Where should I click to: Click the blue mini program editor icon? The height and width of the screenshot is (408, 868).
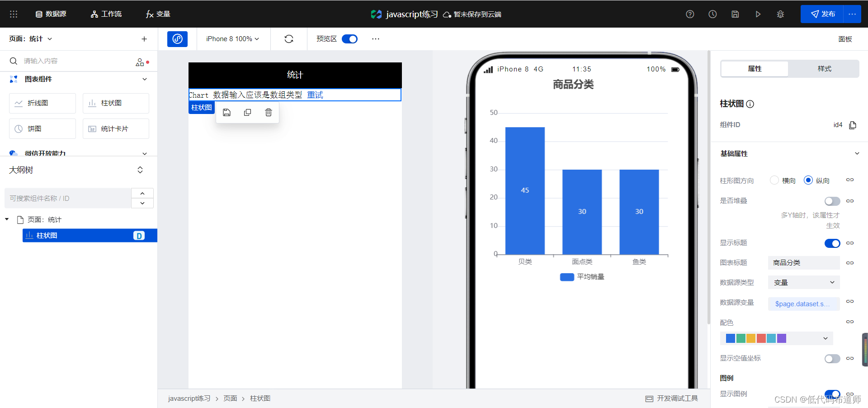(177, 39)
